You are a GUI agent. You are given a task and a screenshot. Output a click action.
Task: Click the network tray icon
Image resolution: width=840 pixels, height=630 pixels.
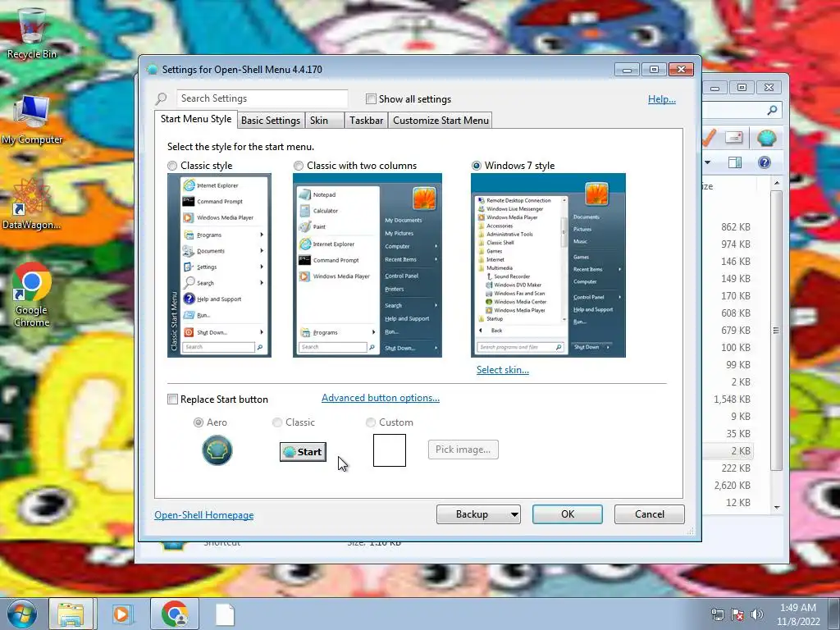(717, 614)
